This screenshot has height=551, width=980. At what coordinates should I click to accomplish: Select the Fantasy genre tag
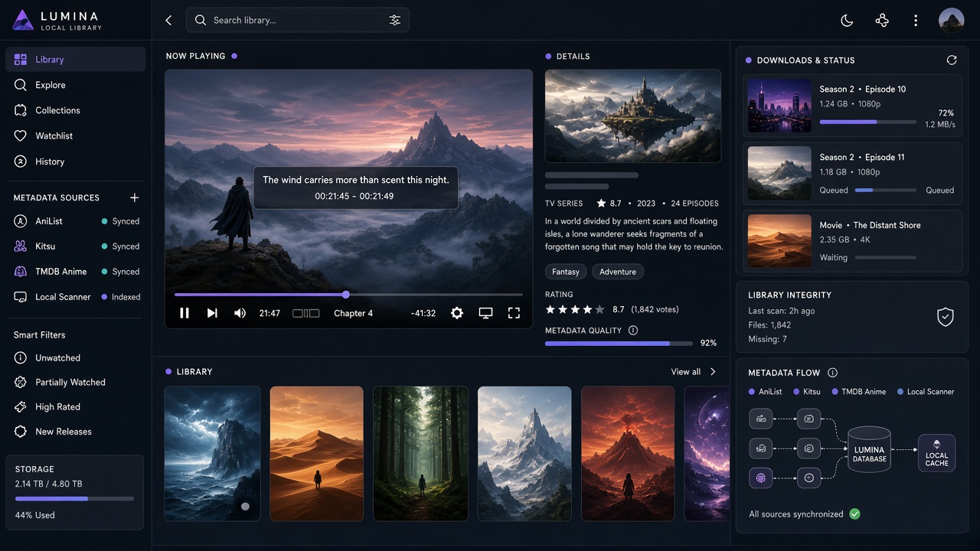click(566, 272)
